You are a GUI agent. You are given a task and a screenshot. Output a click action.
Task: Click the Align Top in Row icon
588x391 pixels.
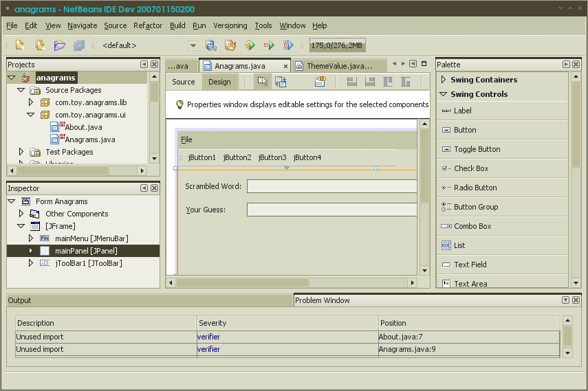coord(388,82)
